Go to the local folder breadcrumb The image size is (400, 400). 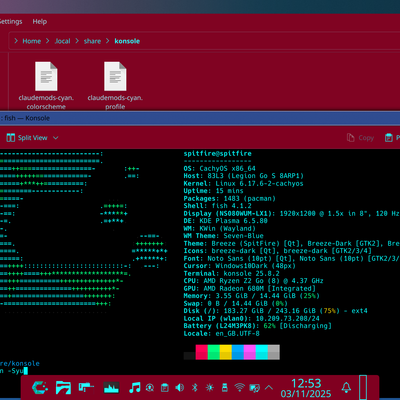pyautogui.click(x=62, y=41)
